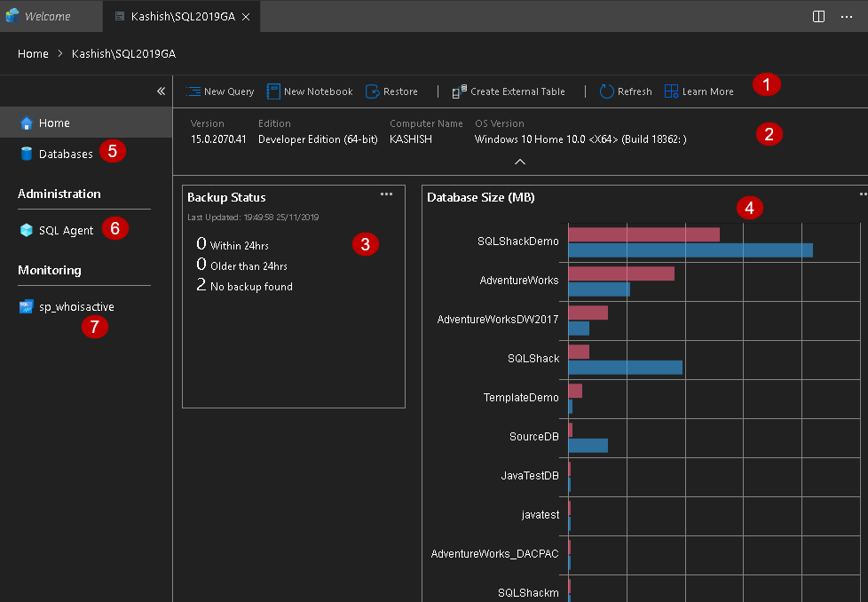Open a New Notebook from toolbar

tap(273, 91)
